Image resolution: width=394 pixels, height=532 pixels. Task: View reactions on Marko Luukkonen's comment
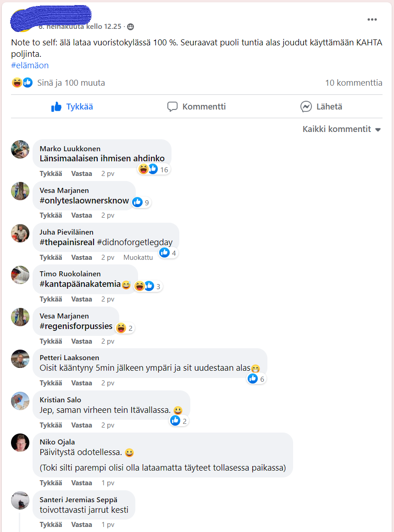[154, 169]
